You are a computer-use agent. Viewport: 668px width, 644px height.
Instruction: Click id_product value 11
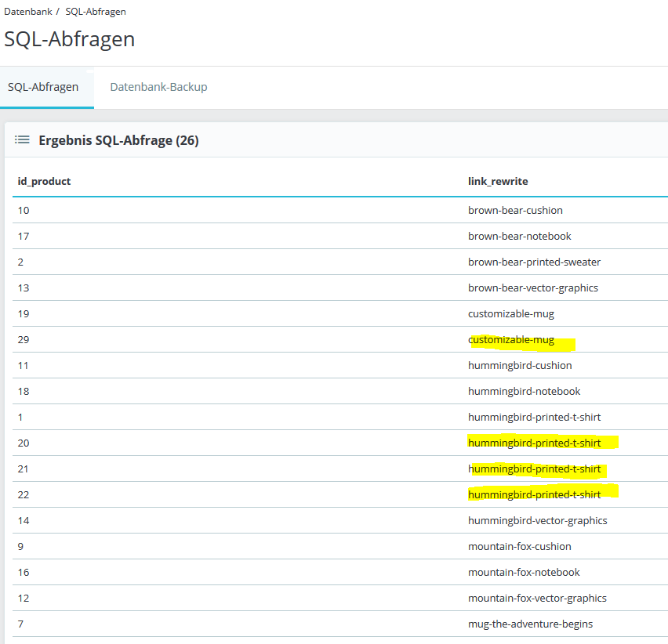[x=23, y=366]
